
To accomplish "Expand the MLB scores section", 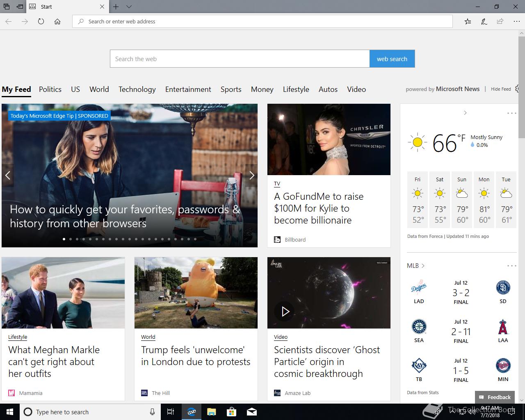I will tap(415, 266).
